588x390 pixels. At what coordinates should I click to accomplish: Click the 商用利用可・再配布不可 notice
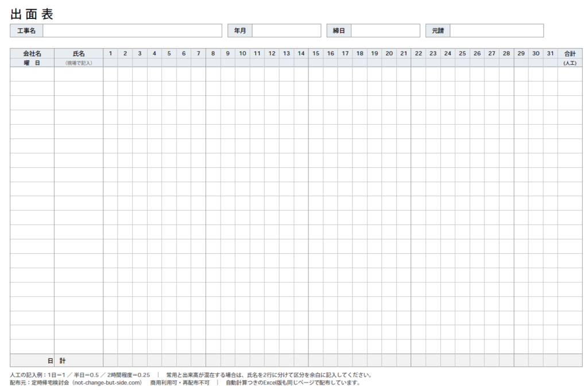[180, 383]
